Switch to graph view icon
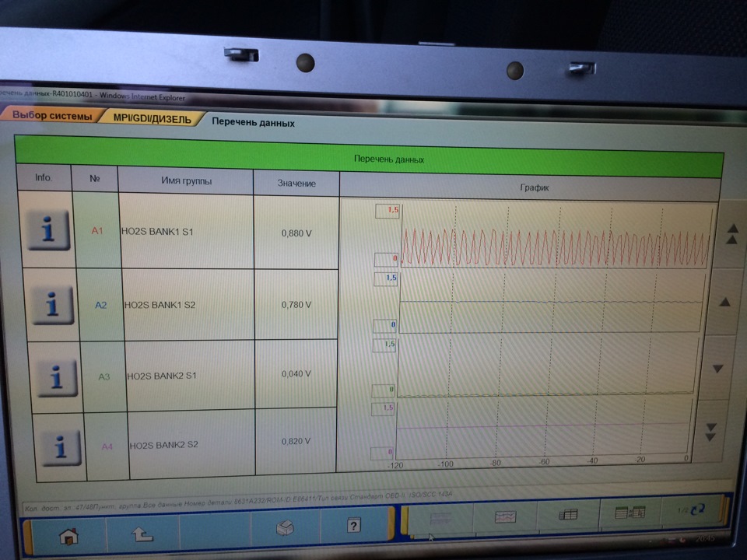 (507, 515)
